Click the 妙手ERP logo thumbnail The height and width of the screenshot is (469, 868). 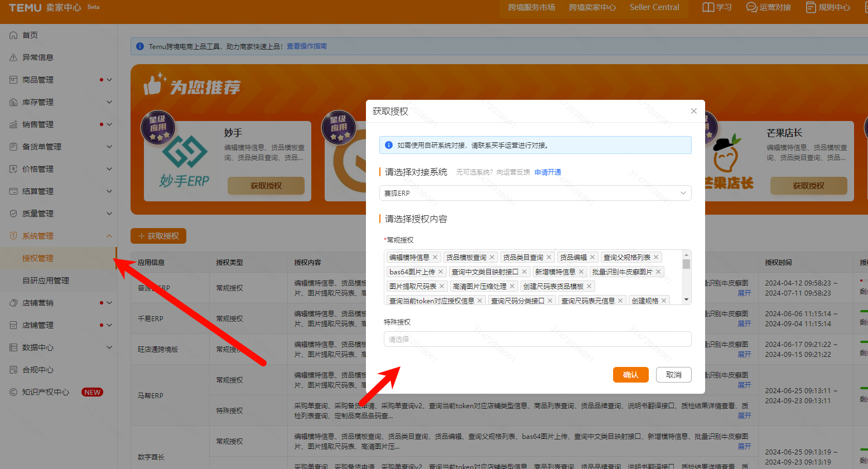click(x=184, y=162)
